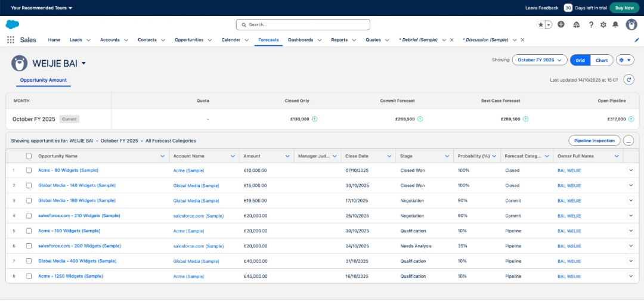The image size is (644, 301).
Task: Click the edit navigation pencil icon
Action: 637,40
